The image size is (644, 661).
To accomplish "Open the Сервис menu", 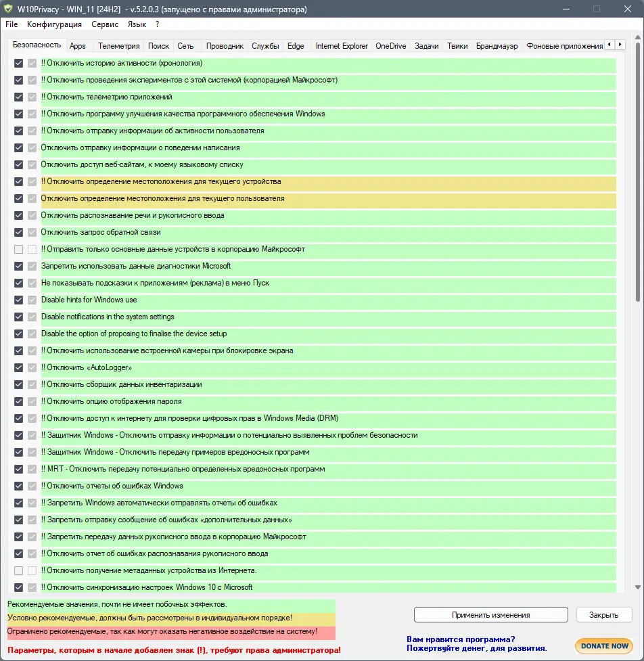I will 105,24.
